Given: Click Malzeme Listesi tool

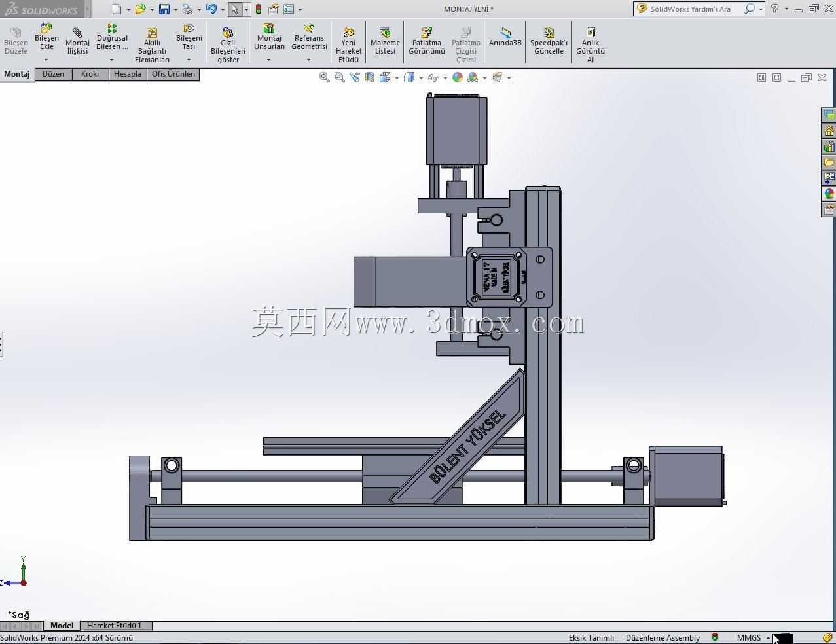Looking at the screenshot, I should pyautogui.click(x=385, y=42).
